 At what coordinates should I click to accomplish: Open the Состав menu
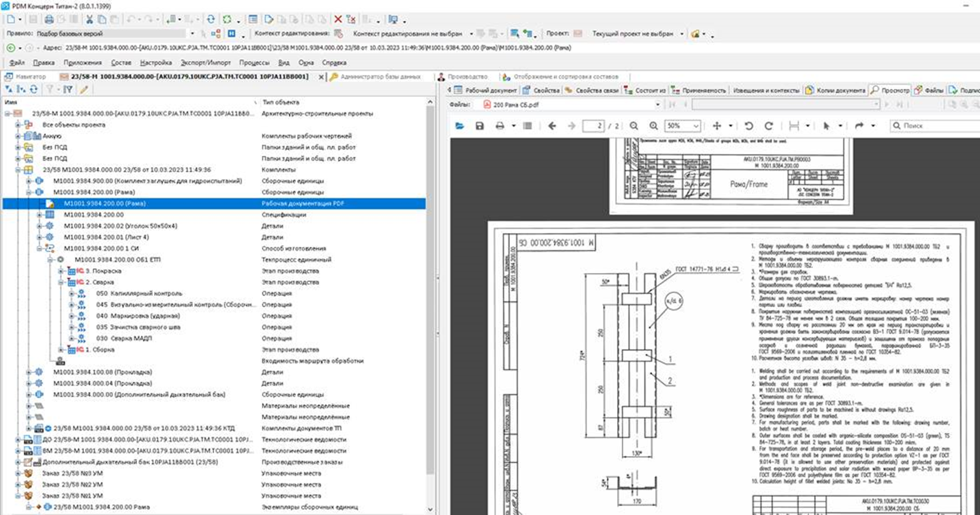tap(121, 62)
